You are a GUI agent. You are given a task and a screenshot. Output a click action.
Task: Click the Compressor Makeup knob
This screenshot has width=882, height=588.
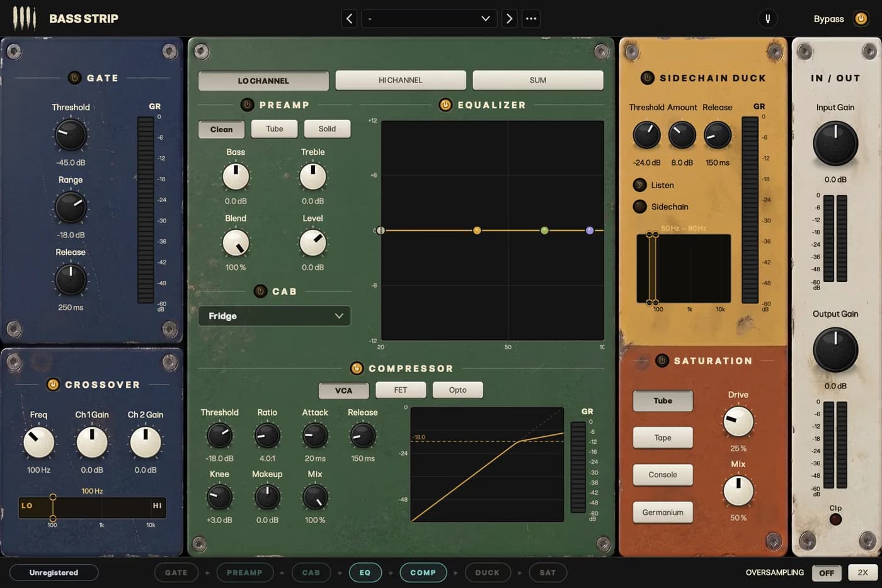(267, 497)
